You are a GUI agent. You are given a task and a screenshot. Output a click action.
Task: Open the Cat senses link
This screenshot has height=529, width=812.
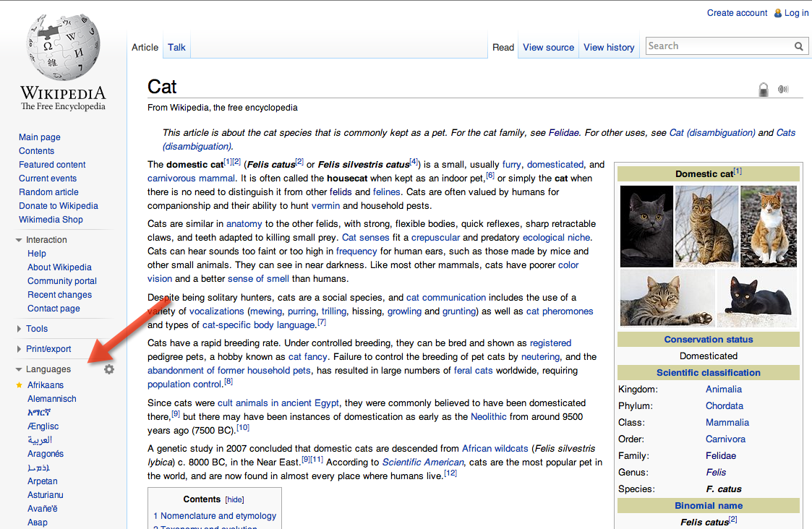click(366, 238)
